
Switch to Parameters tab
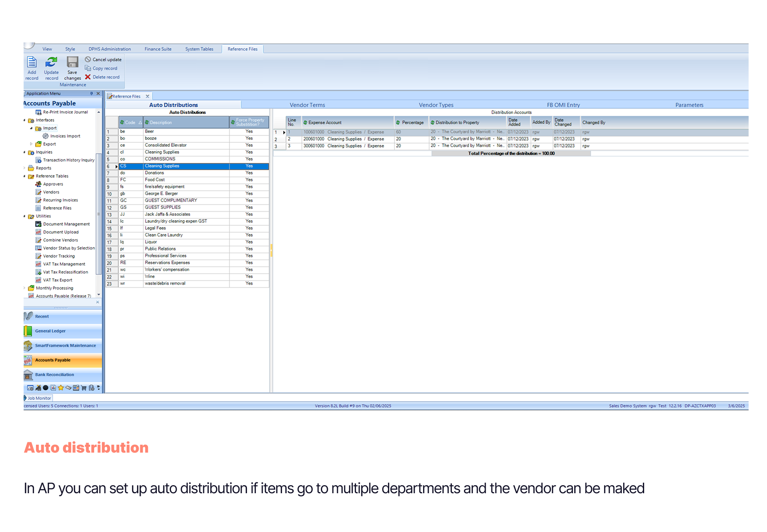tap(689, 105)
